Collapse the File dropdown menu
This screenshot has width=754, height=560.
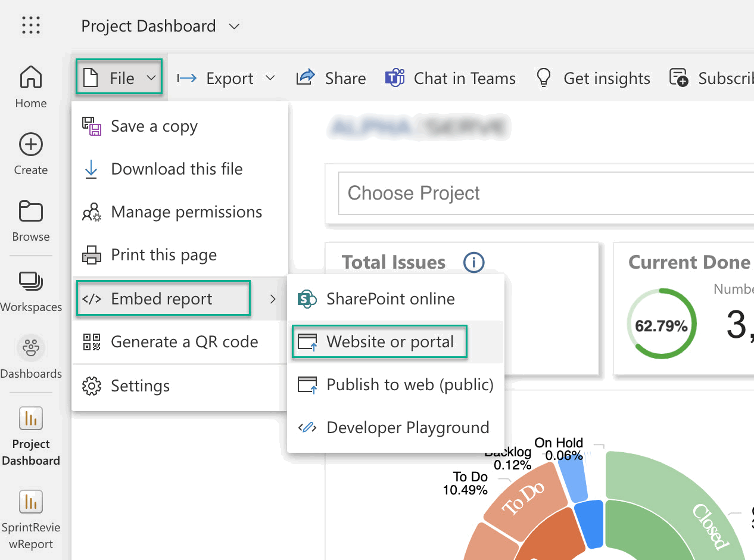(x=119, y=78)
